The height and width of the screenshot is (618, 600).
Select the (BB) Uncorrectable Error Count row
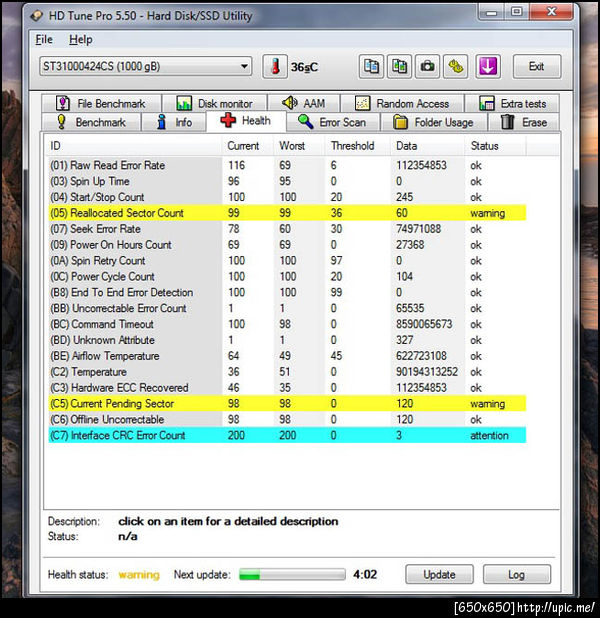coord(287,308)
